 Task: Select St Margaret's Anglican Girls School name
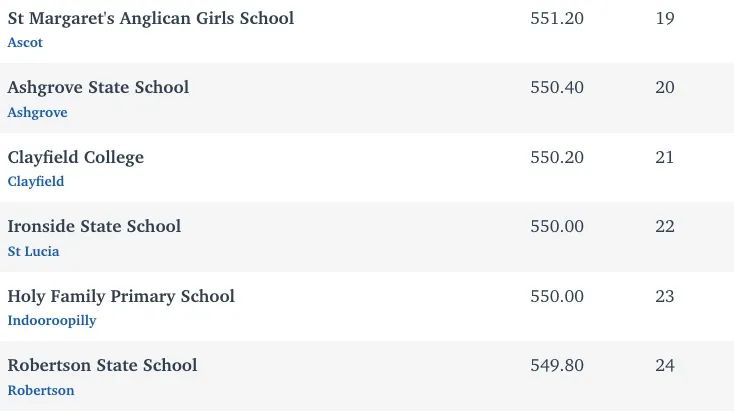pyautogui.click(x=151, y=18)
